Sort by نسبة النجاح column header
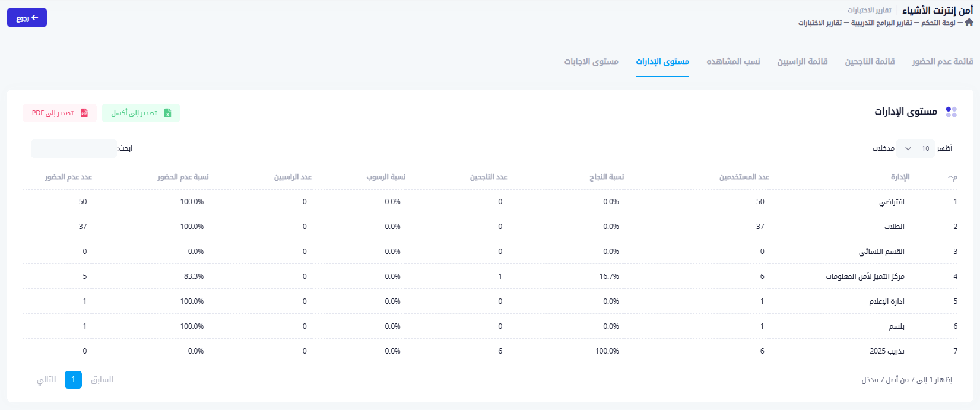Viewport: 980px width, 410px height. [x=606, y=177]
